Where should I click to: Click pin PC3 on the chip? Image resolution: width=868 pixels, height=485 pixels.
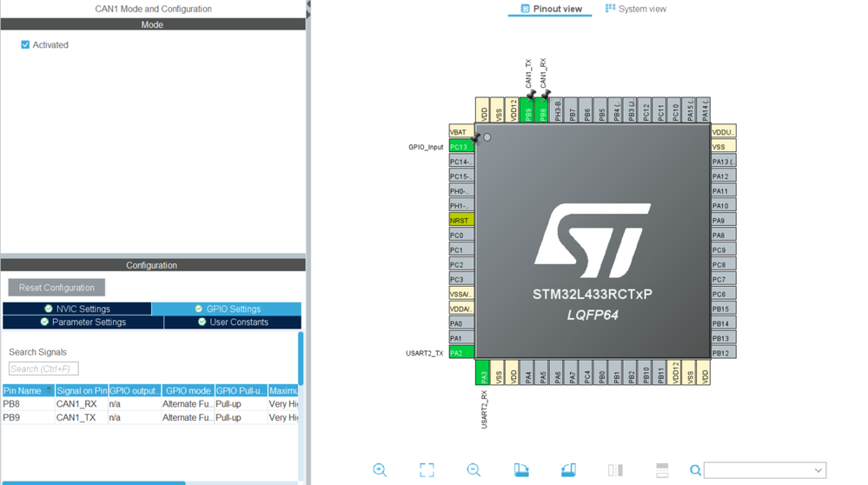(461, 279)
